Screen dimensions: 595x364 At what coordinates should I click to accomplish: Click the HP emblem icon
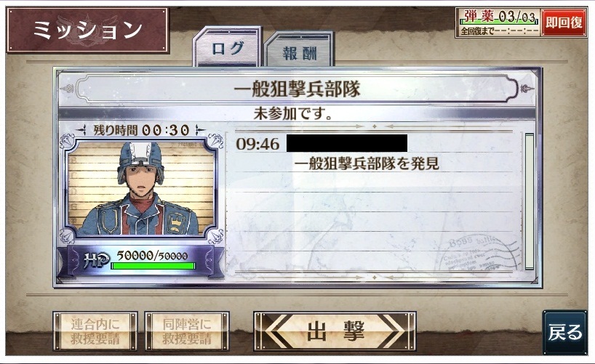97,259
